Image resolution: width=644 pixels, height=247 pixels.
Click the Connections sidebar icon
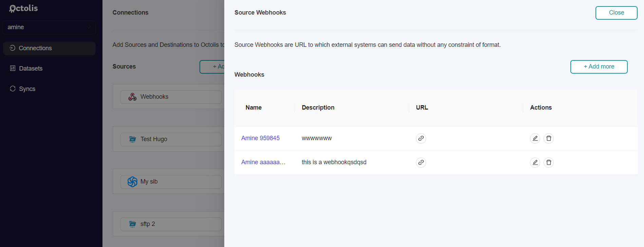click(x=13, y=48)
